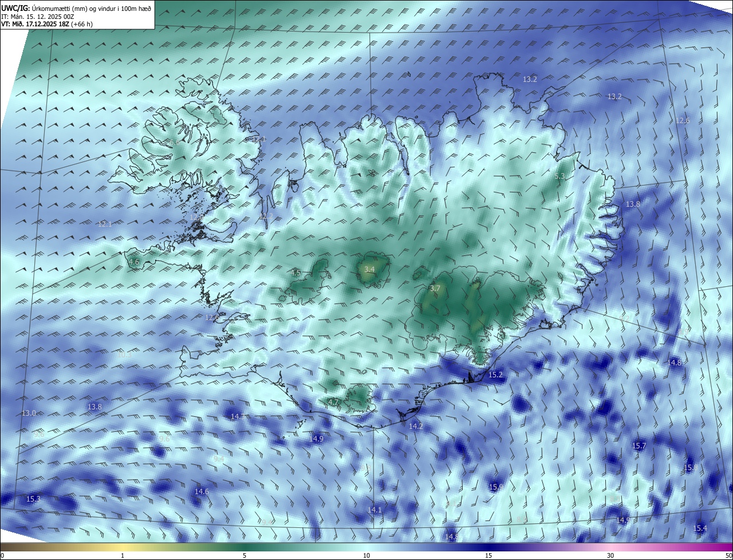733x560 pixels.
Task: Click the 5.3 value over land
Action: [x=559, y=176]
